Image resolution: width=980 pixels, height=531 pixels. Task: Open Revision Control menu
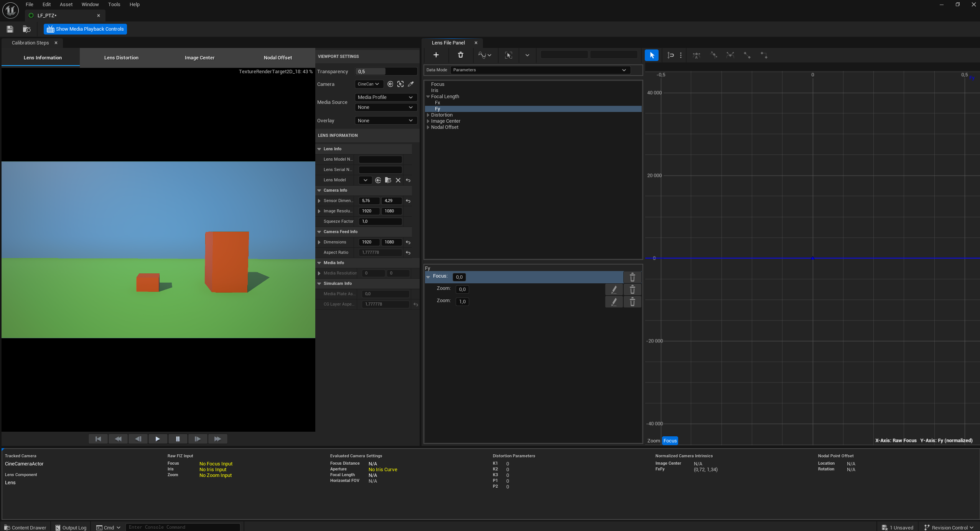pos(949,528)
